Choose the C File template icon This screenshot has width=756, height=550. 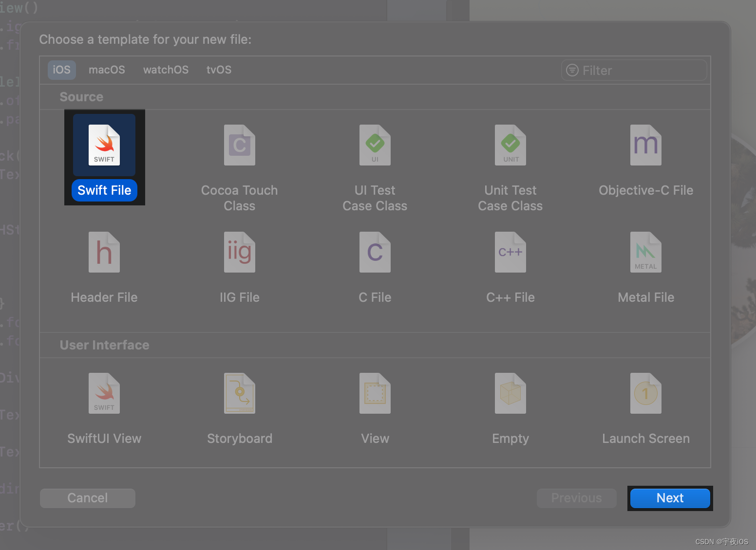tap(375, 252)
